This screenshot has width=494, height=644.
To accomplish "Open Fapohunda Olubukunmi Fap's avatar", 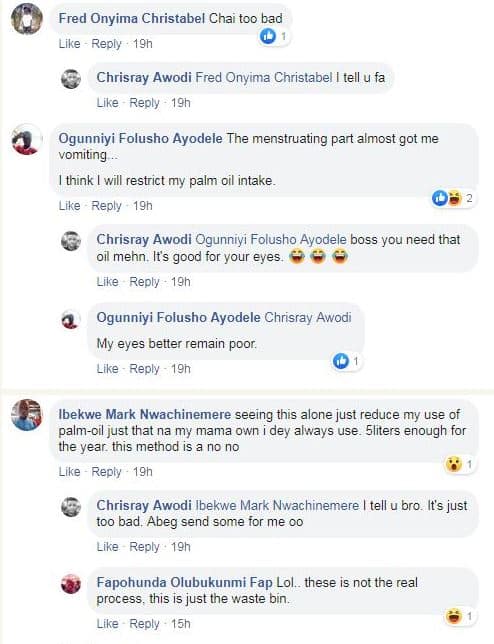I will click(x=71, y=584).
